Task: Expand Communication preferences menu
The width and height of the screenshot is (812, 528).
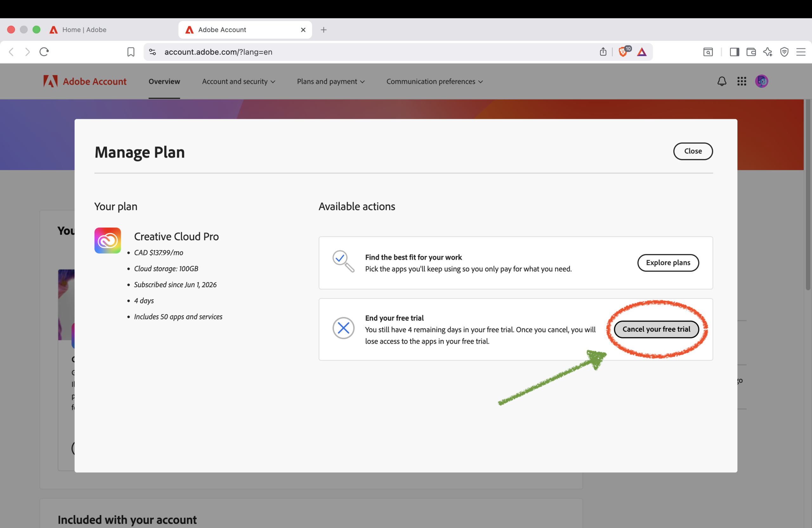Action: click(x=434, y=81)
